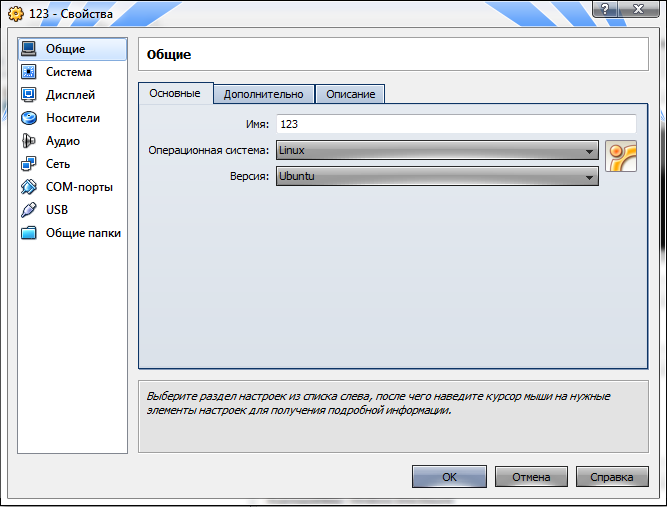Click the OS type logo icon
The width and height of the screenshot is (667, 507).
(x=621, y=156)
